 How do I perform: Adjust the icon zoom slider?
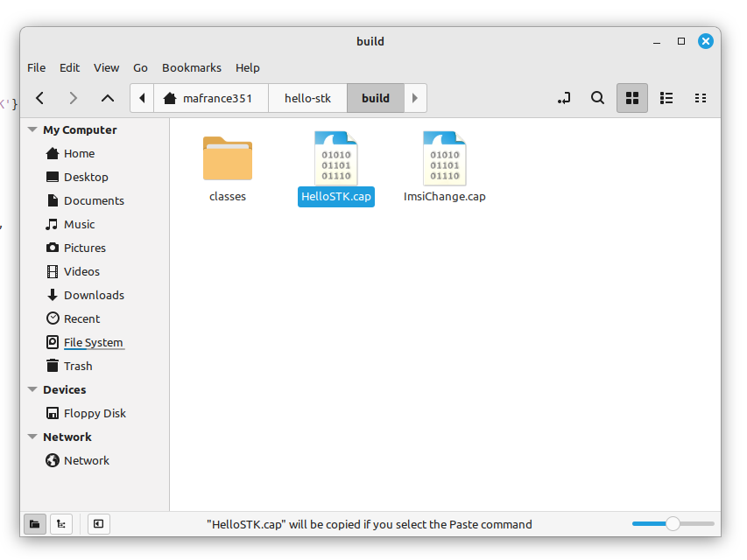click(673, 524)
